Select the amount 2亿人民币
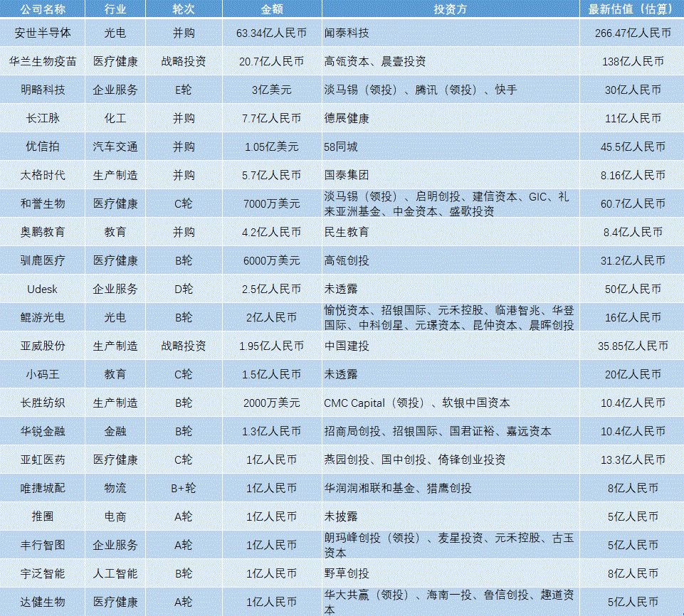 click(x=272, y=317)
